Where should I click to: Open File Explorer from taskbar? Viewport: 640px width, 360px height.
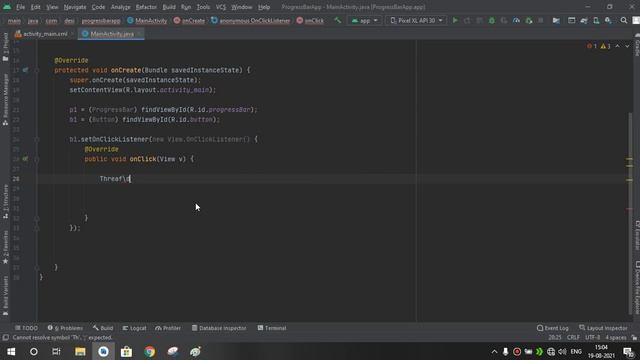tap(80, 351)
